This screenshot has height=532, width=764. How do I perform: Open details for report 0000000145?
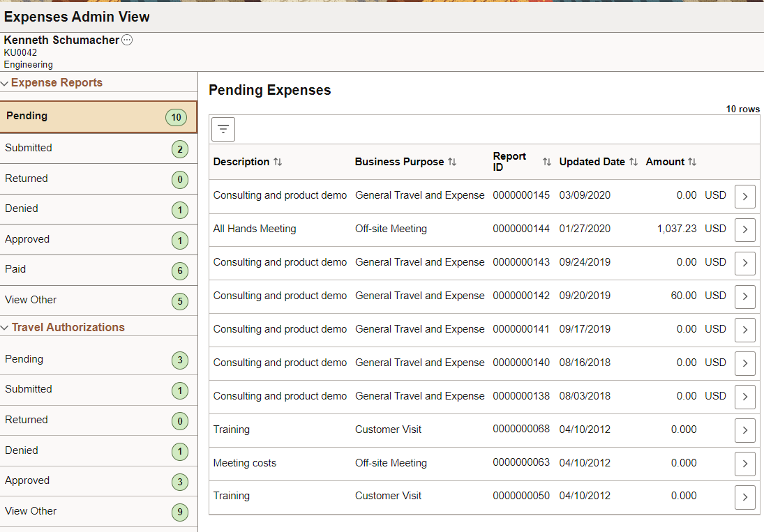click(744, 196)
